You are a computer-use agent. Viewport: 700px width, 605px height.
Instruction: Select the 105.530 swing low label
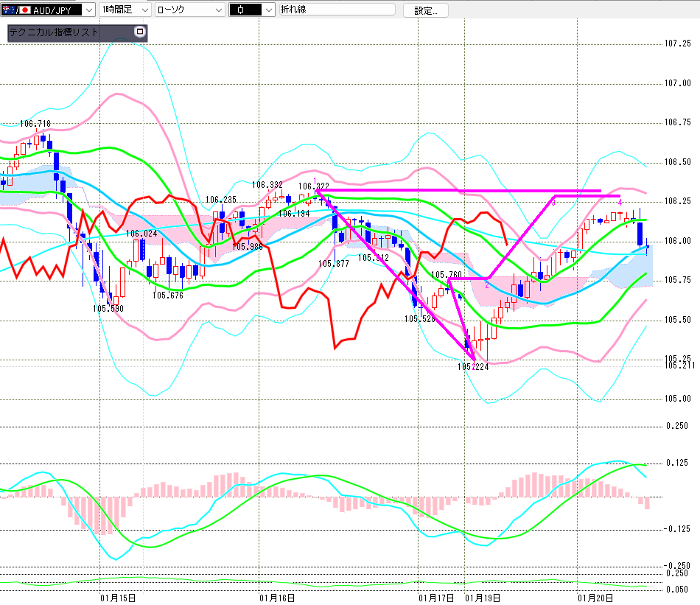108,308
